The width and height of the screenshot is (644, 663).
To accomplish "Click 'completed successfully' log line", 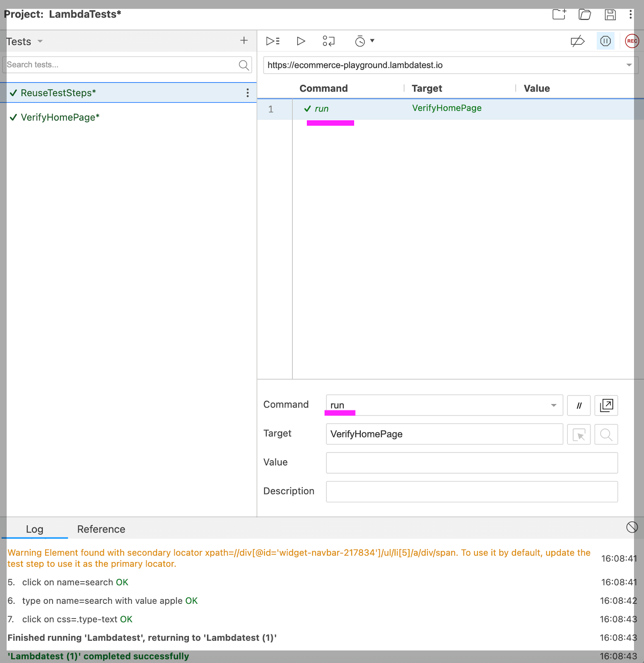I will click(98, 656).
